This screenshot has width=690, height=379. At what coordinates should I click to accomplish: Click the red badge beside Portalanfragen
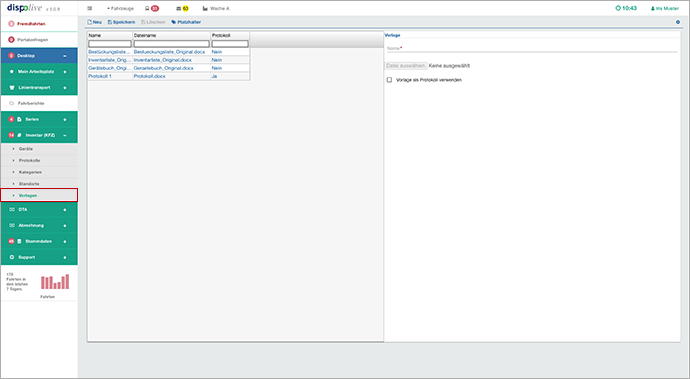11,40
